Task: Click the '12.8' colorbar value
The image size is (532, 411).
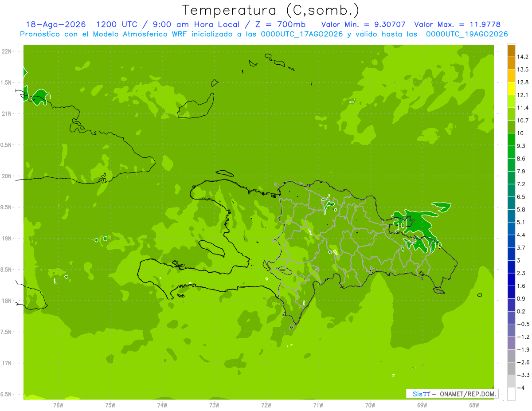Action: point(523,82)
